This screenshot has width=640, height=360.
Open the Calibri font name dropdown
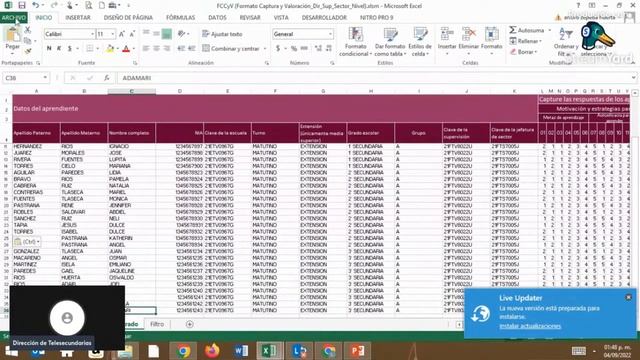[93, 34]
